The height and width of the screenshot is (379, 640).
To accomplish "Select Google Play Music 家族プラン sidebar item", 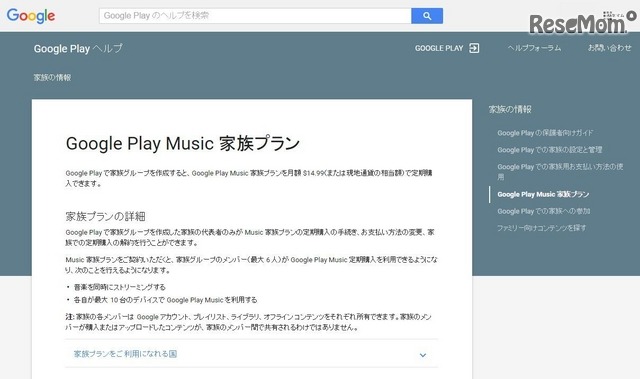I will tap(543, 195).
